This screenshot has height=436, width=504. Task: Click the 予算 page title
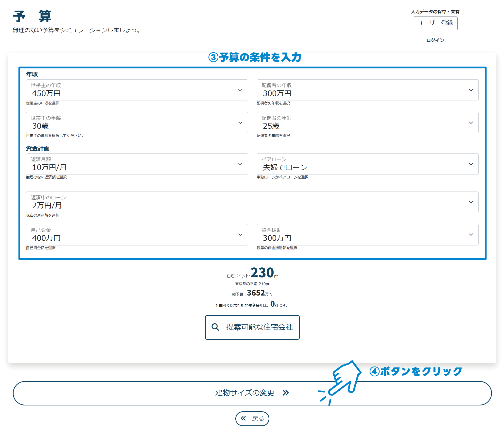32,16
